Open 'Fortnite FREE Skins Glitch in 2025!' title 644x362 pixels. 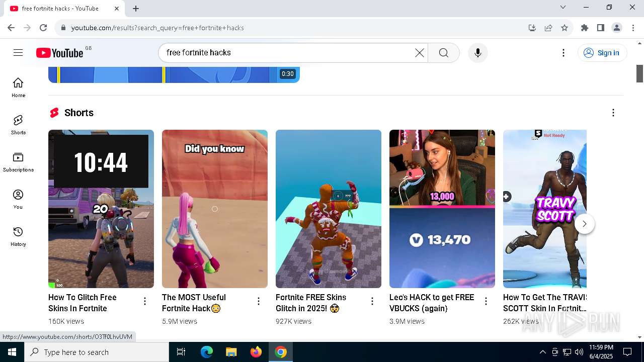coord(311,303)
